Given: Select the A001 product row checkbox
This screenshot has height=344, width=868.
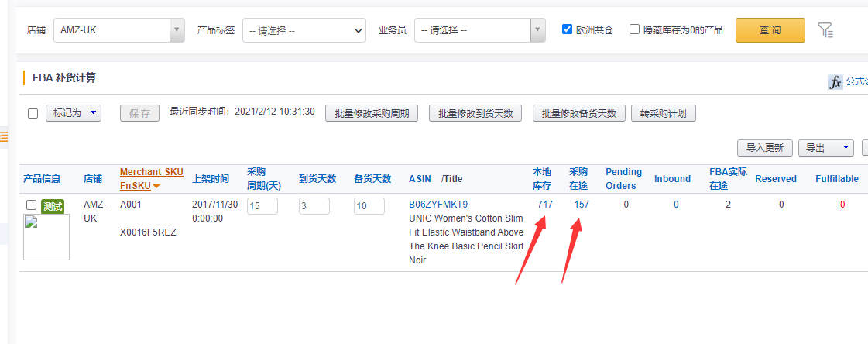Looking at the screenshot, I should coord(31,205).
